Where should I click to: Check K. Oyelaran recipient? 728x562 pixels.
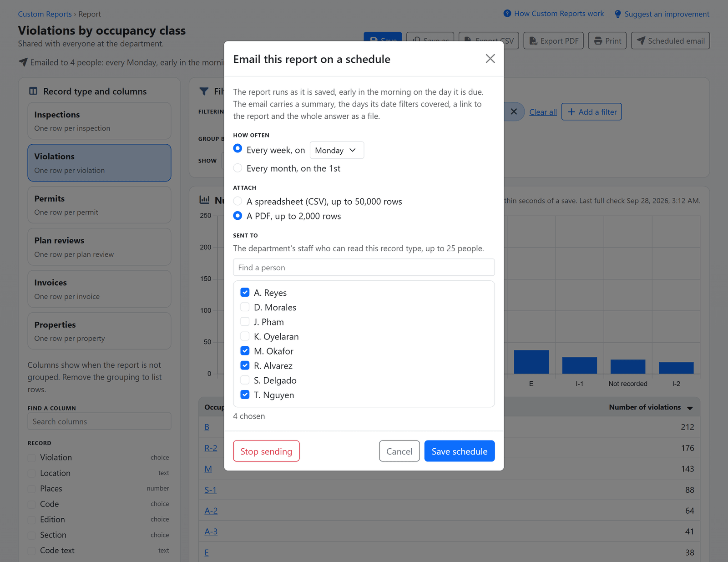pyautogui.click(x=245, y=336)
